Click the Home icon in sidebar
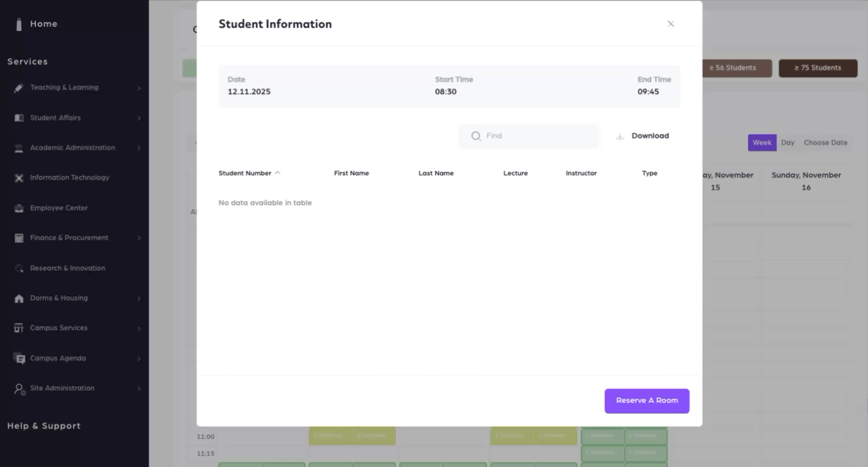Screen dimensions: 868x467 19,24
